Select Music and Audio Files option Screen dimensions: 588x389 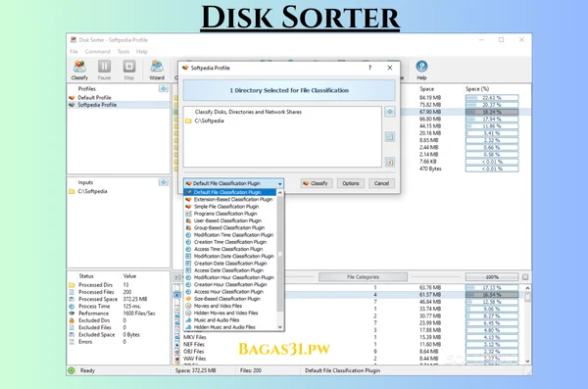[230, 320]
